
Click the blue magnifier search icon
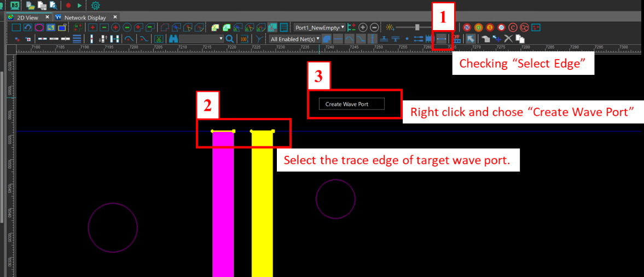click(x=230, y=39)
